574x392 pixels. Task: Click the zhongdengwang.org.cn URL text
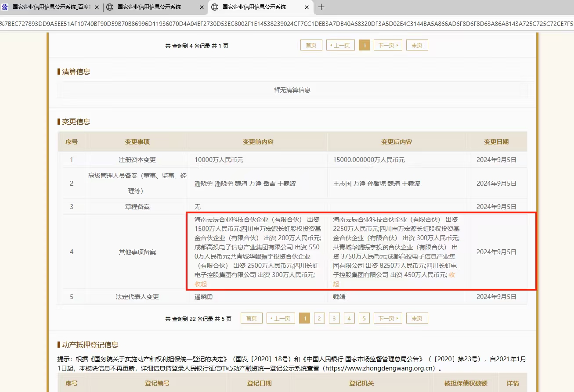click(379, 368)
